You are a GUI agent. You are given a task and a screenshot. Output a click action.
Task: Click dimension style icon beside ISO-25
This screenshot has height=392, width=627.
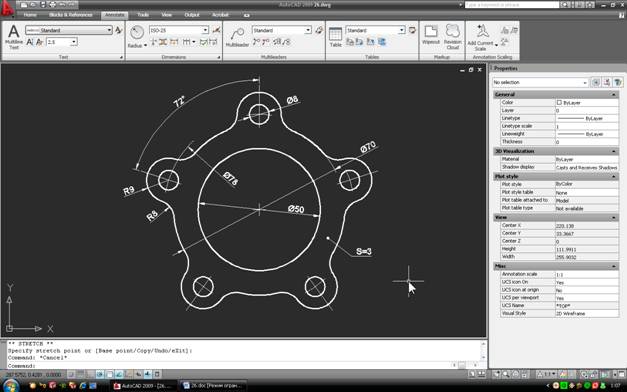click(216, 30)
